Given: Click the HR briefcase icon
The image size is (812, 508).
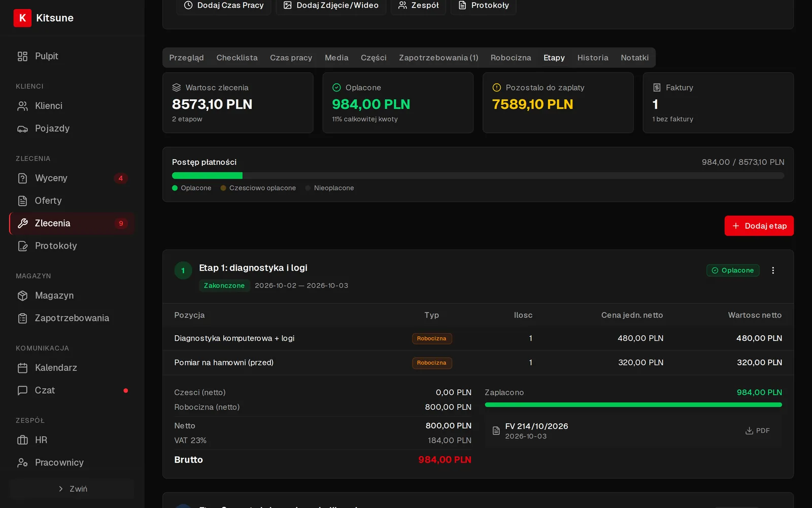Looking at the screenshot, I should coord(22,440).
